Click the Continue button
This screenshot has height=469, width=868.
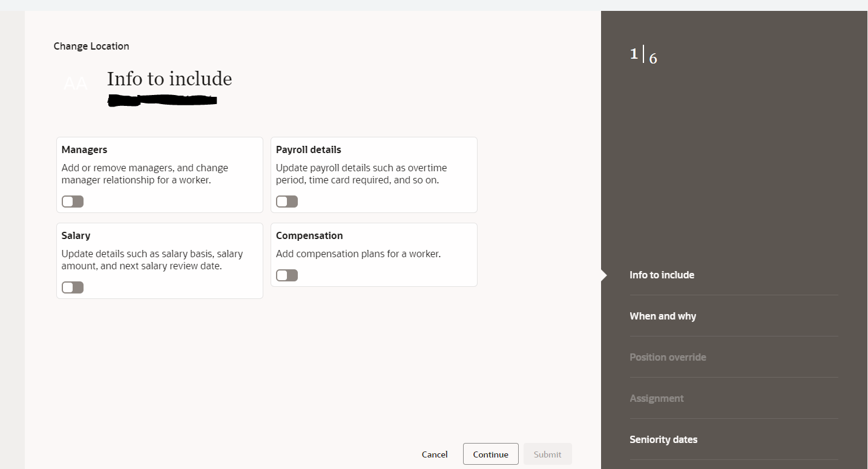(490, 454)
